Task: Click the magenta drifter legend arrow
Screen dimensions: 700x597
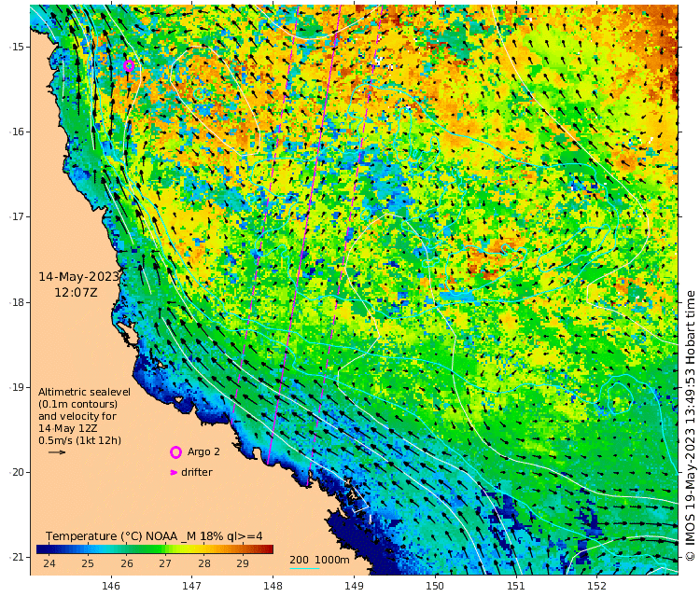Action: pyautogui.click(x=174, y=473)
